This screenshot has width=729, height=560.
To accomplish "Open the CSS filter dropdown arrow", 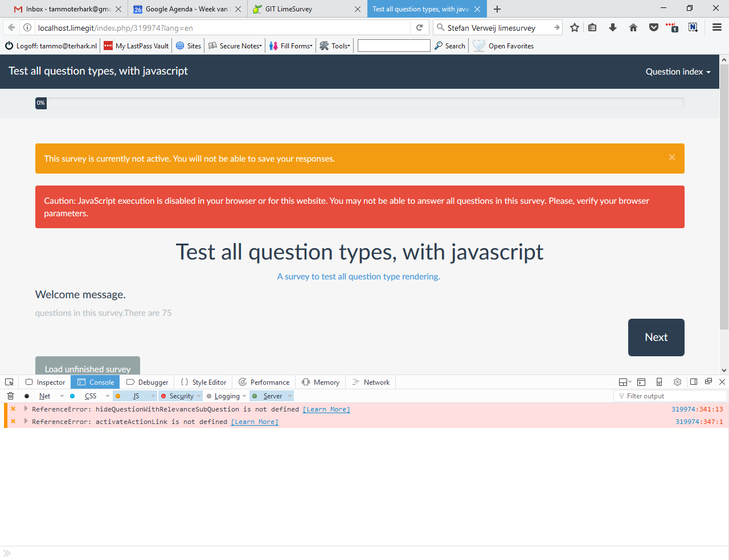I will 108,396.
